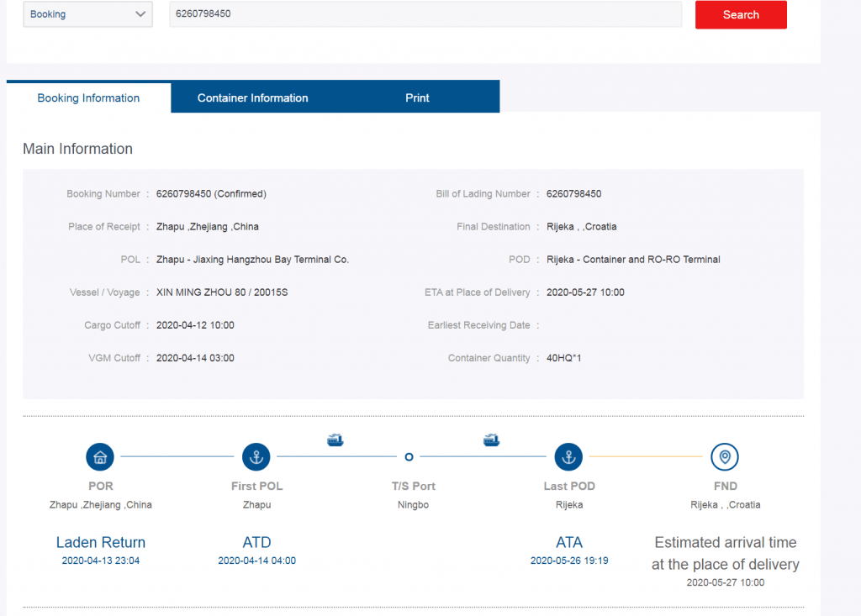Click the Last POD anchor icon
This screenshot has width=861, height=616.
pos(568,457)
